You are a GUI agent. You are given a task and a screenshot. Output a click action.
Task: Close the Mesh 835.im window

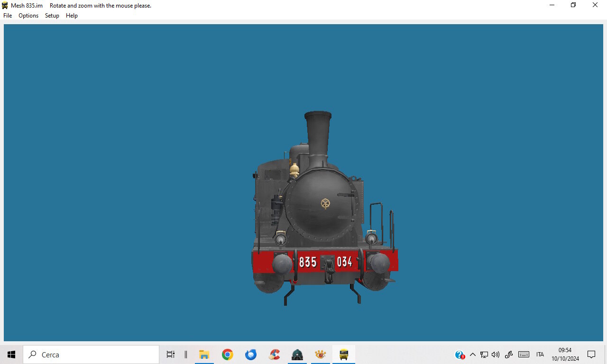[x=595, y=5]
